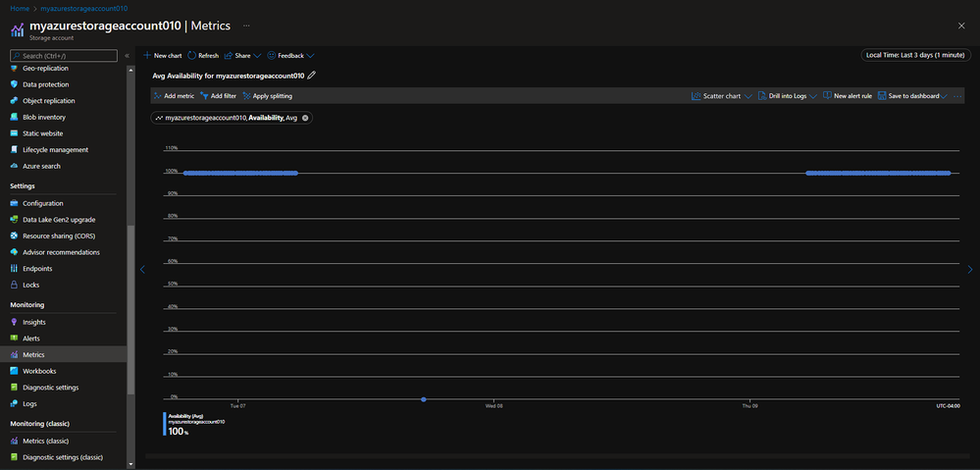Click the Geo-replication sidebar icon
Viewport: 980px width, 470px height.
(15, 68)
